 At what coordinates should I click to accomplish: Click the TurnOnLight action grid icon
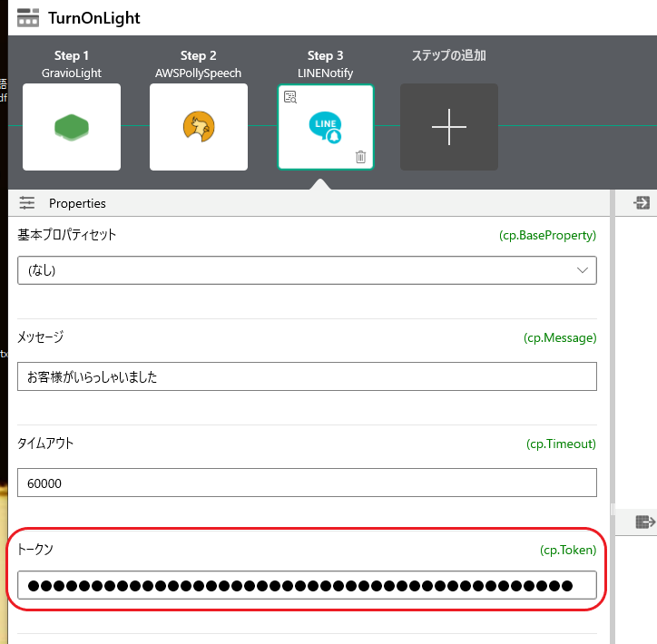tap(28, 17)
